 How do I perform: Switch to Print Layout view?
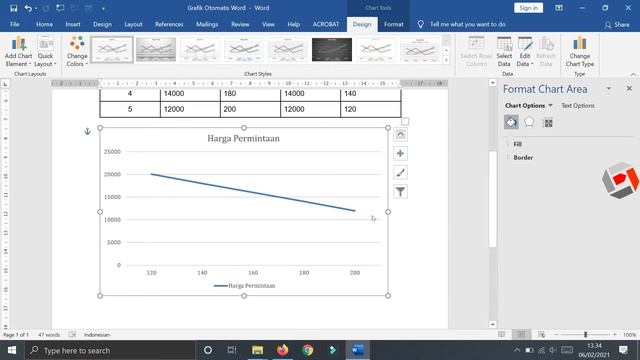[x=521, y=335]
